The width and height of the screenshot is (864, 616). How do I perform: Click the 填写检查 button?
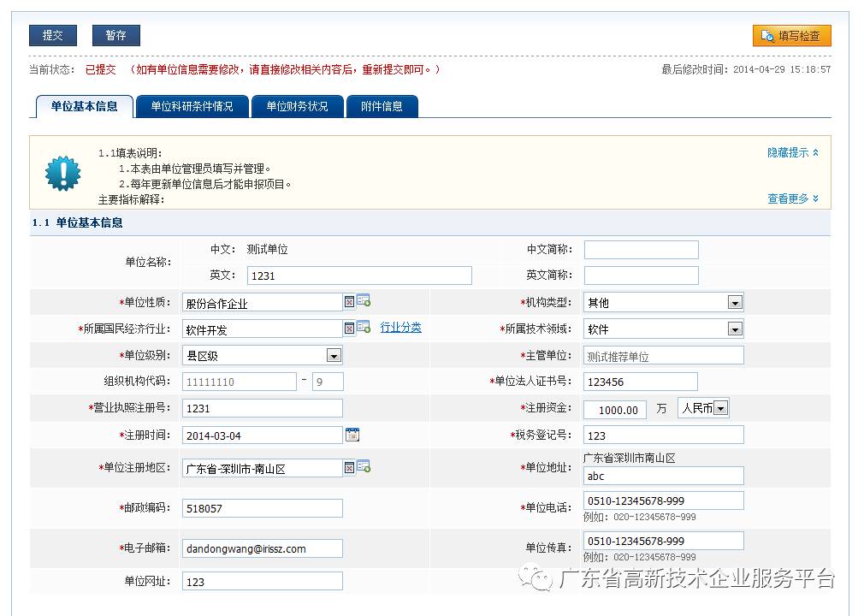(791, 36)
